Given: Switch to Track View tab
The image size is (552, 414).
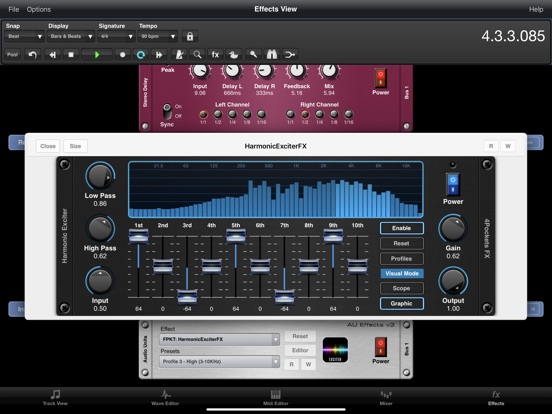Looking at the screenshot, I should pos(55,398).
